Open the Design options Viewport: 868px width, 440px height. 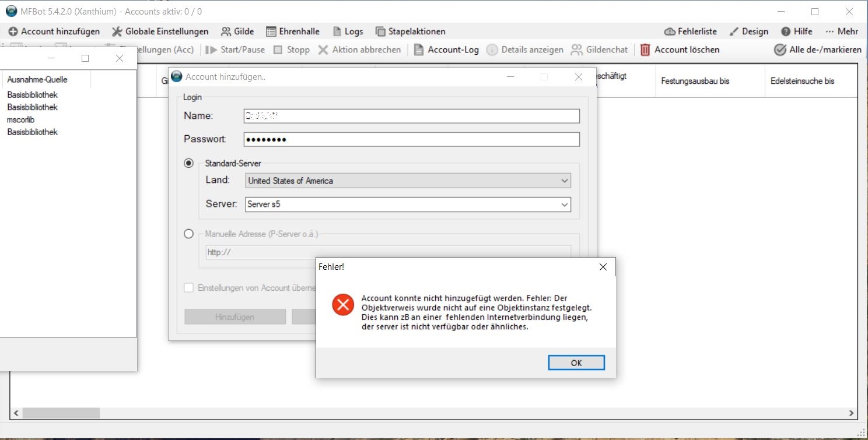748,31
